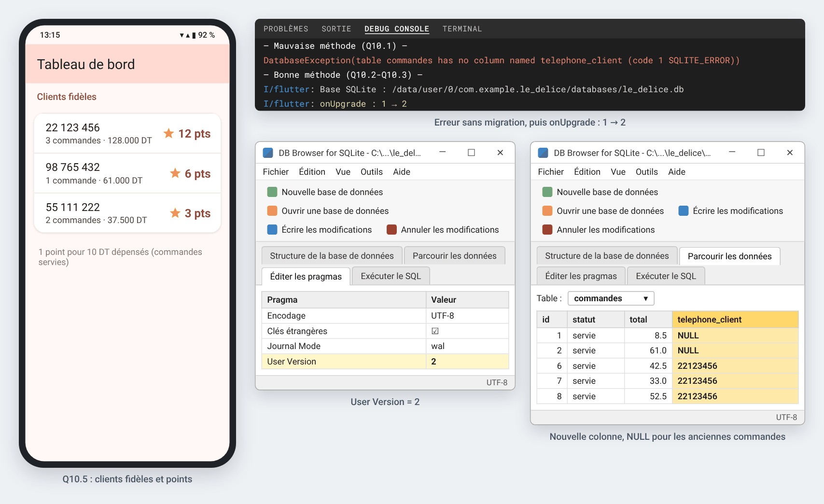This screenshot has height=504, width=824.
Task: Select the Journal Mode value wal
Action: (x=467, y=346)
